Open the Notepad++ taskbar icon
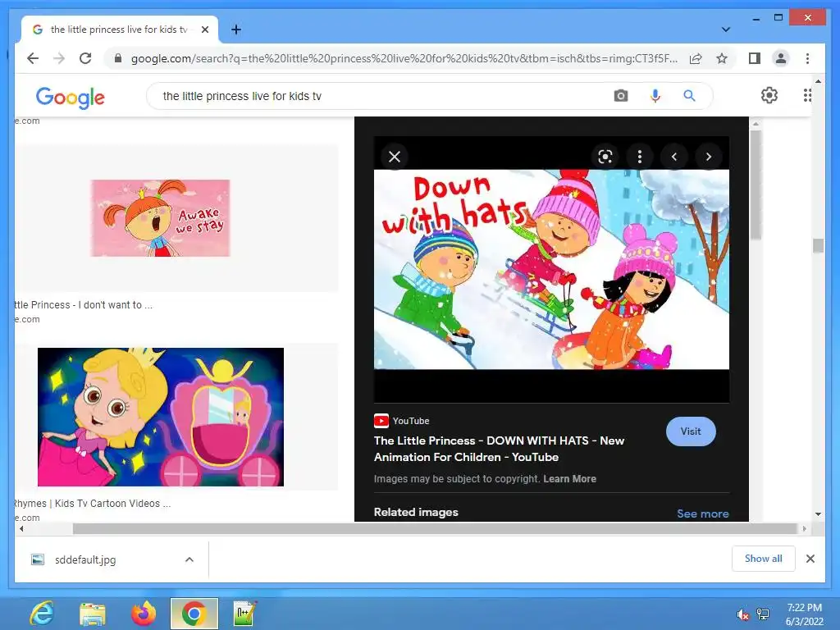The image size is (840, 630). [x=245, y=614]
